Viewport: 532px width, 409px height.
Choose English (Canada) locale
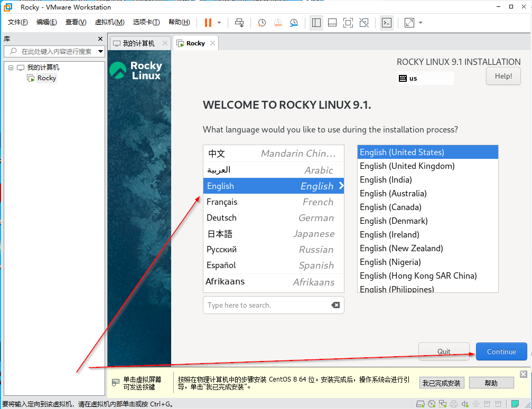(x=427, y=207)
